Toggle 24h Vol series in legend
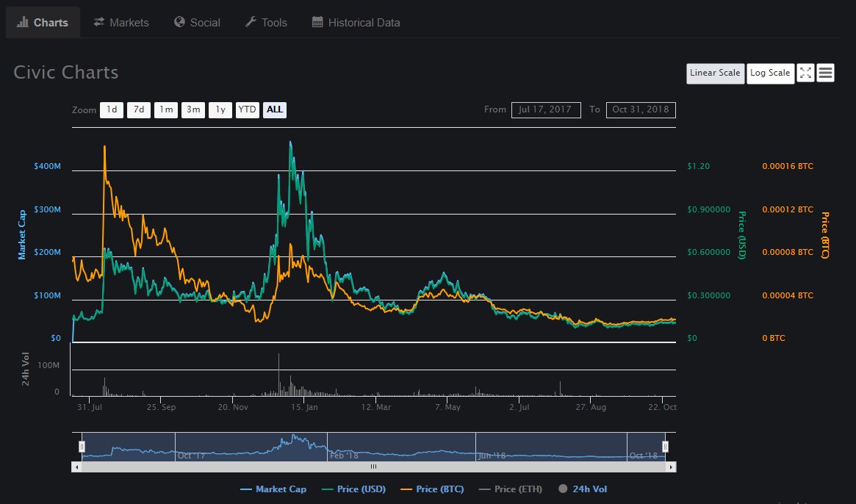 pyautogui.click(x=583, y=489)
